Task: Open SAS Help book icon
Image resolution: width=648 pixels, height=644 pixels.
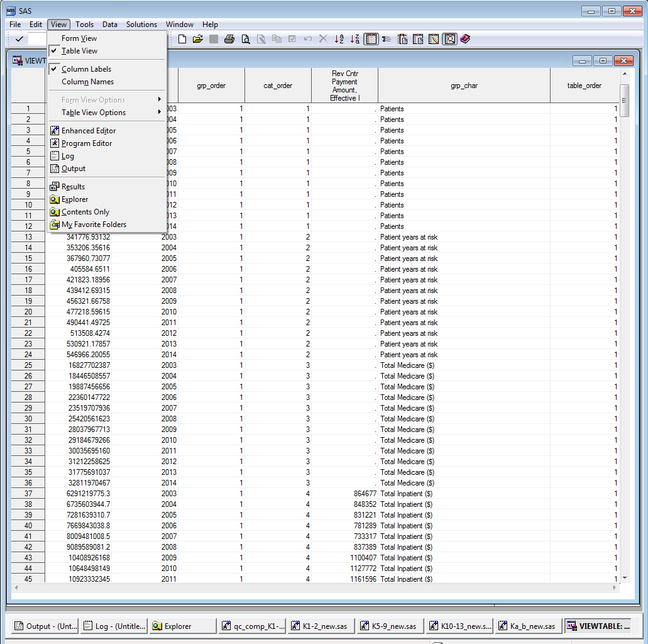Action: [465, 39]
